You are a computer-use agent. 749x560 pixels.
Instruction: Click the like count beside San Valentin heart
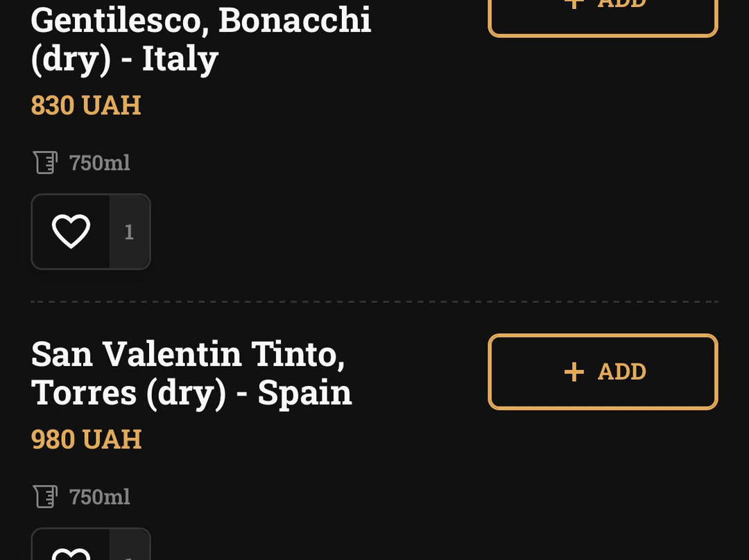point(129,554)
